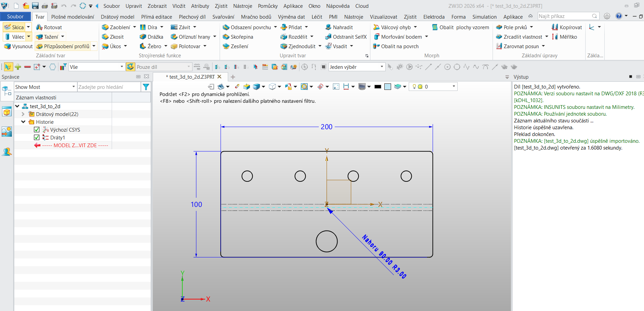Click the red minus remove-selection icon
Screen dimensions: 644x311
(27, 67)
